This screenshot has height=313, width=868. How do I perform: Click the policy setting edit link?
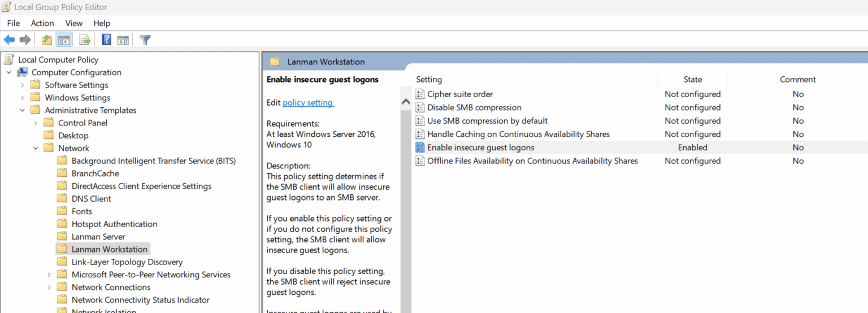click(x=308, y=102)
